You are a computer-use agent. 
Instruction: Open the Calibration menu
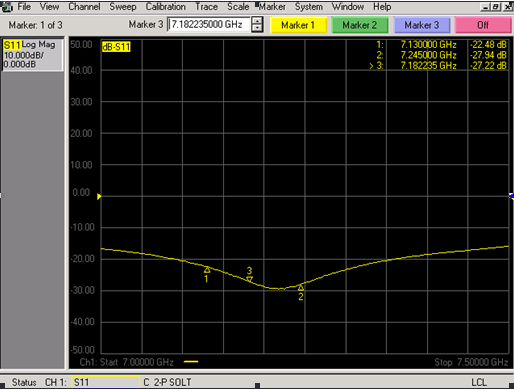[166, 7]
